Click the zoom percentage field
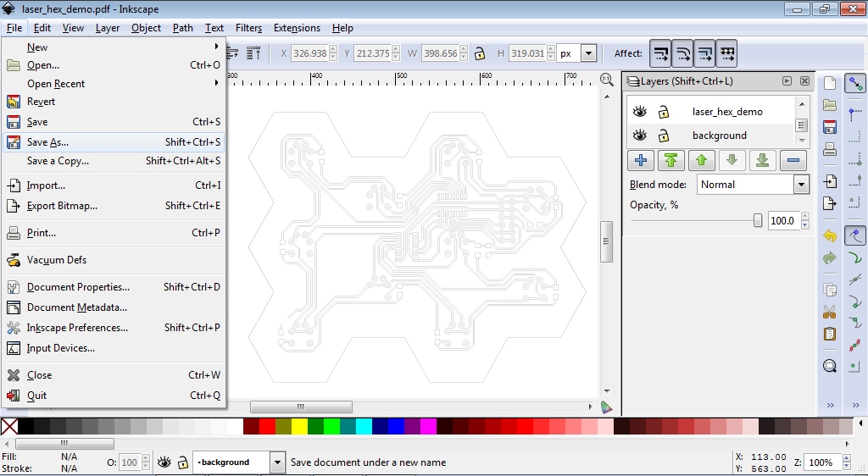The height and width of the screenshot is (476, 868). pos(821,462)
